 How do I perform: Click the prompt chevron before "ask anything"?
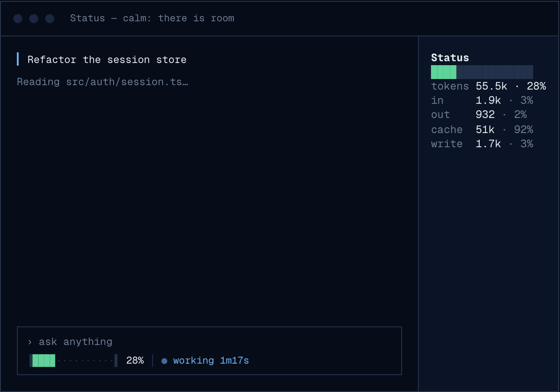pos(30,342)
